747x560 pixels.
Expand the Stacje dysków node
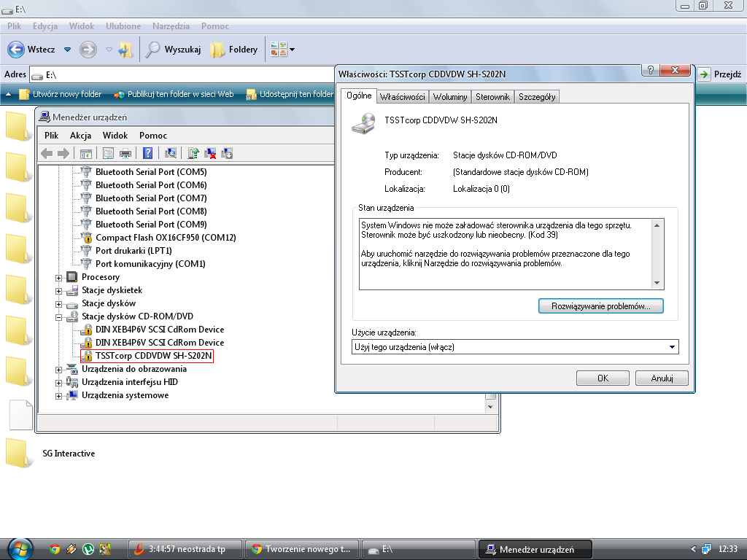58,304
